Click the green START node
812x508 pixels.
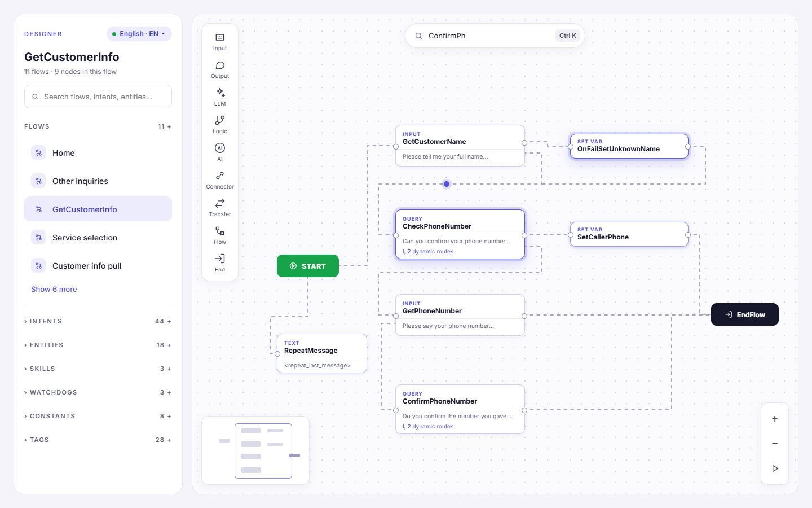pos(308,266)
